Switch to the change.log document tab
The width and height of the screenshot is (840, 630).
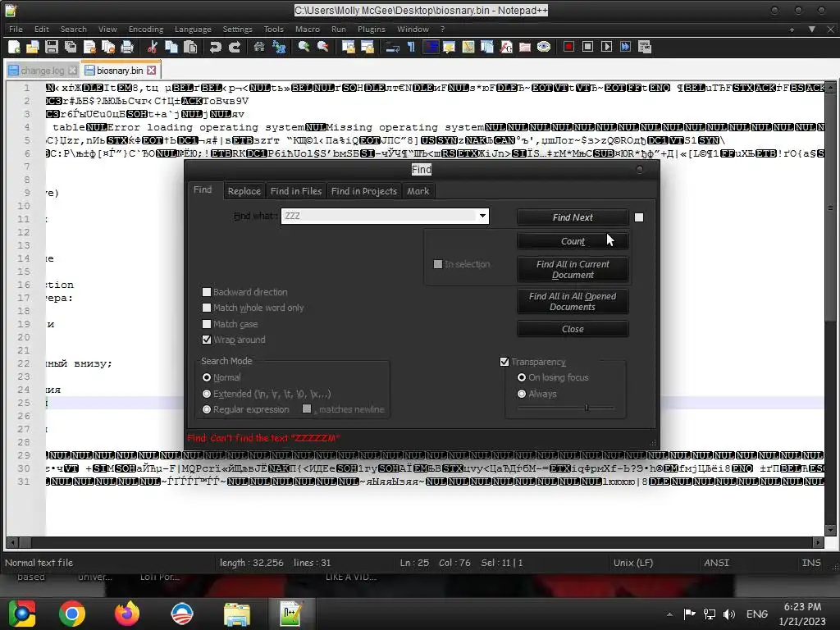pos(43,71)
